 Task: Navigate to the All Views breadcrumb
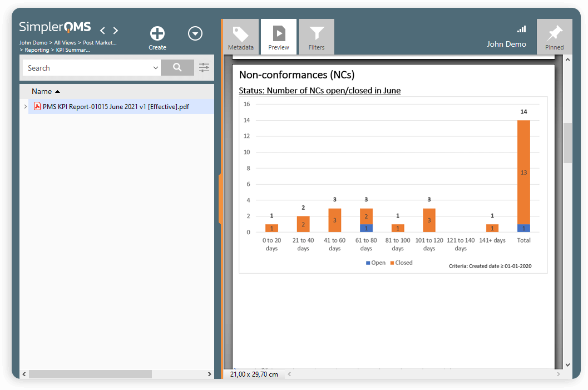click(x=65, y=42)
